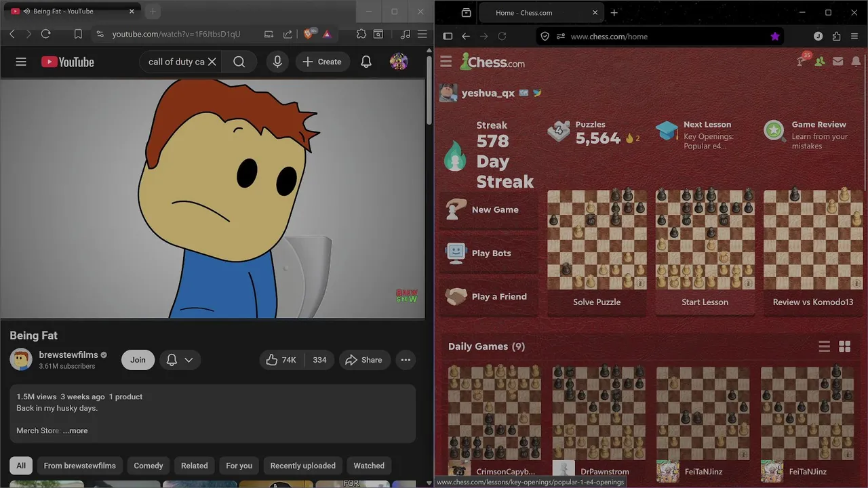868x488 pixels.
Task: Go back in Chess.com browser window
Action: [466, 37]
